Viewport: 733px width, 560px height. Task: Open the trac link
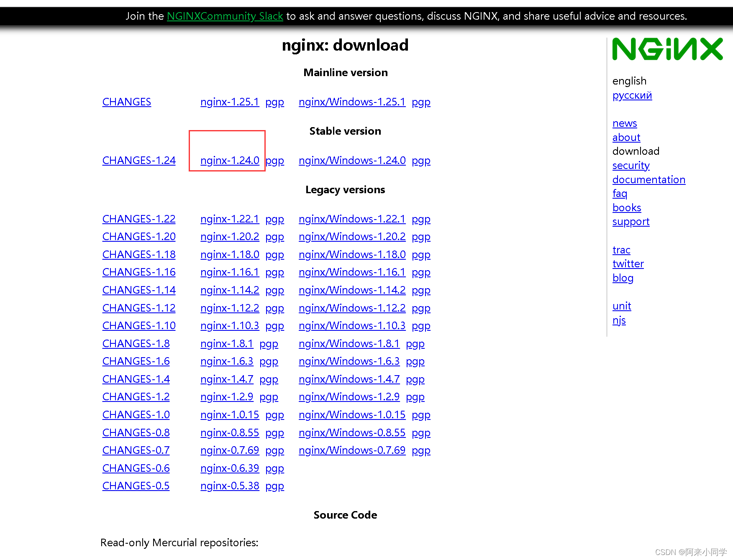621,250
